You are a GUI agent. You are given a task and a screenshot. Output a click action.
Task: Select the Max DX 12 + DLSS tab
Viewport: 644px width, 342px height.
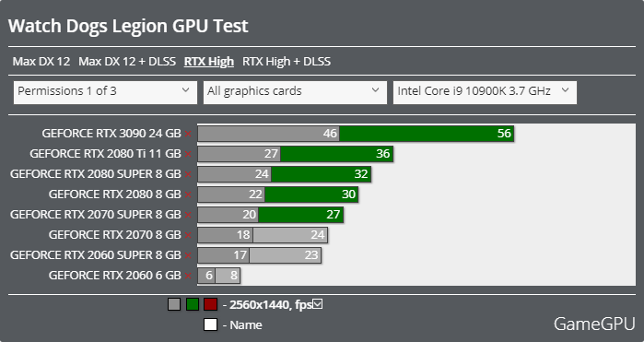click(x=127, y=62)
